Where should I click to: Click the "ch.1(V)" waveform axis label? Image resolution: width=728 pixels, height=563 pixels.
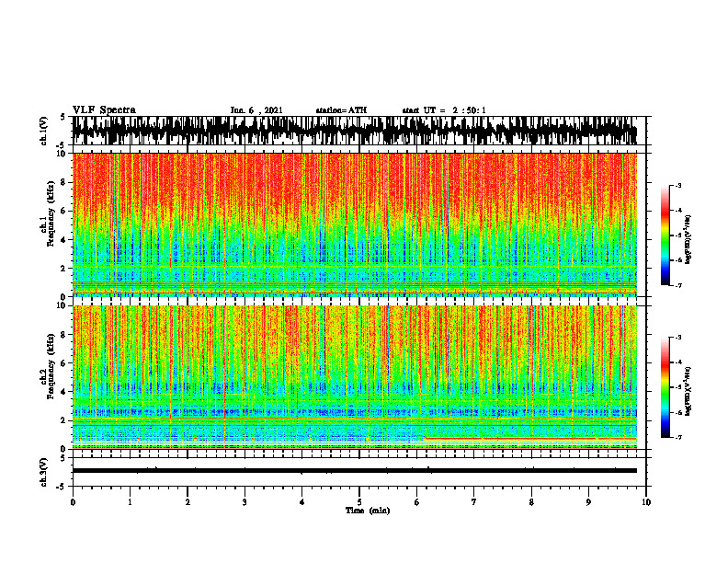tap(44, 131)
